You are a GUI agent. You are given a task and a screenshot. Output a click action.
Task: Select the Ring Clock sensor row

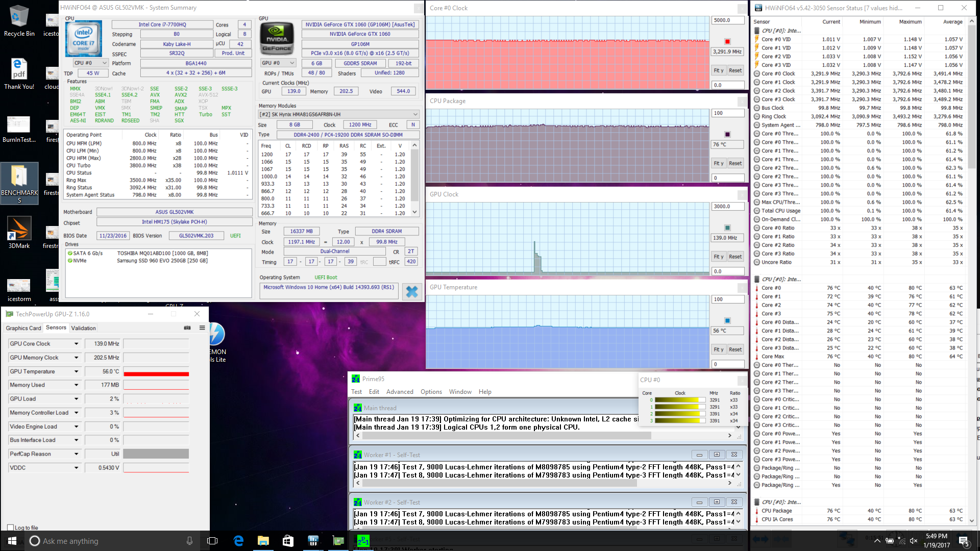point(859,116)
